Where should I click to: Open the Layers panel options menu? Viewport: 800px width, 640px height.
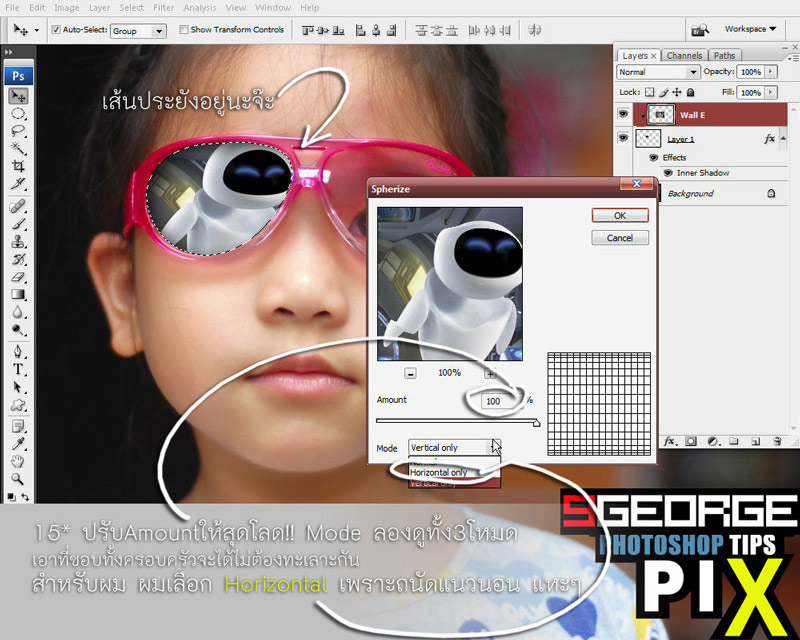point(794,57)
